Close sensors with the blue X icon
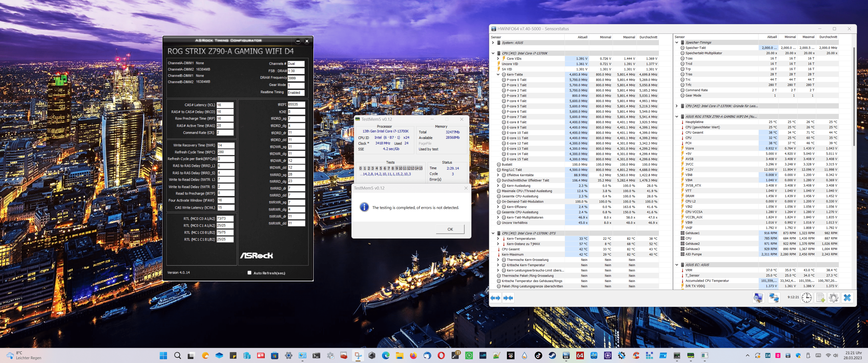The height and width of the screenshot is (363, 868). (x=847, y=298)
